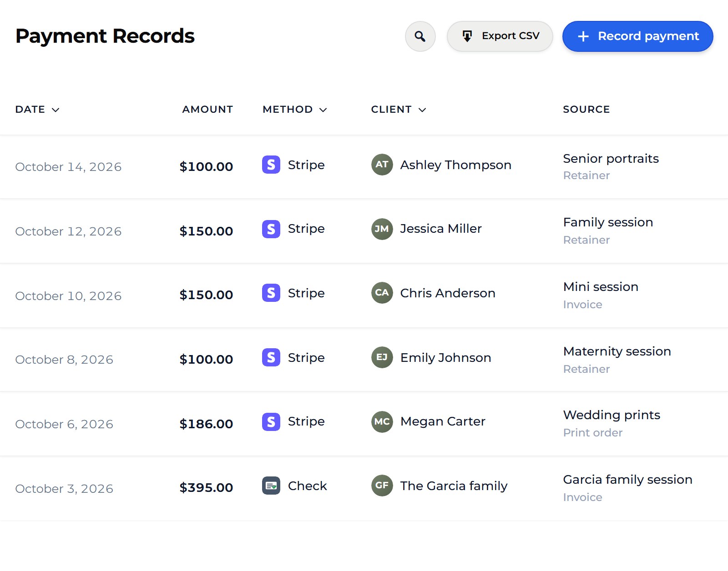Click the $395.00 amount

[x=206, y=487]
